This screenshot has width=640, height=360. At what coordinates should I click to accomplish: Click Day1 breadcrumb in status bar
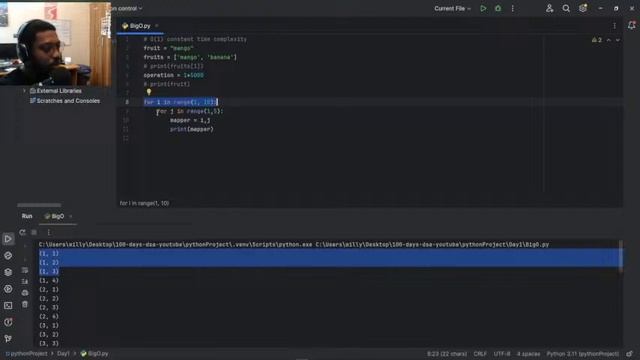tap(63, 354)
